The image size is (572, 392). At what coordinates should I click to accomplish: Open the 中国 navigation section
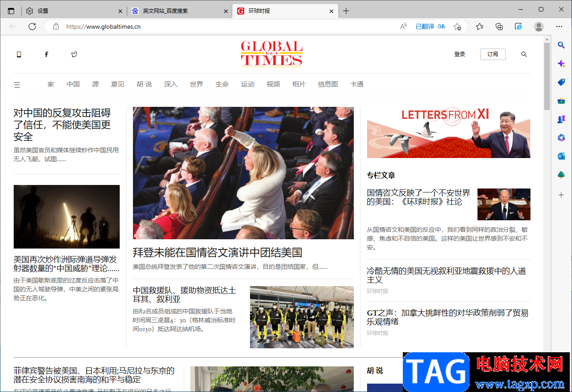point(73,84)
